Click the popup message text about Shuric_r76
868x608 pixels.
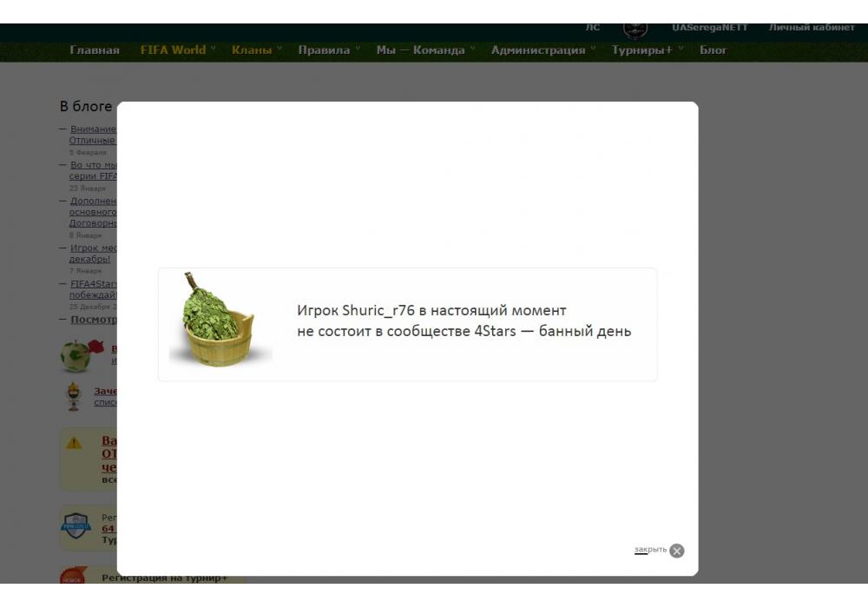[x=464, y=321]
